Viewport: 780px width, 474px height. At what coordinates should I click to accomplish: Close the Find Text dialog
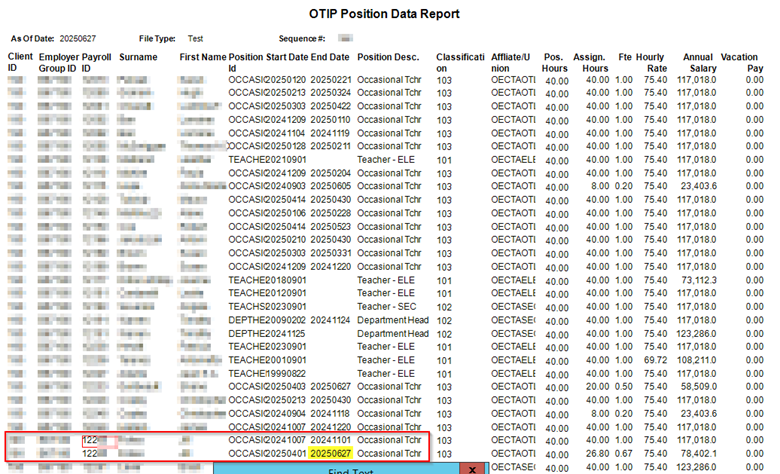coord(473,469)
